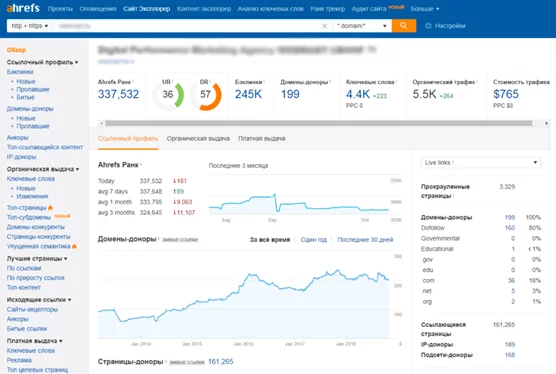Viewport: 556px width, 374px height.
Task: Click the Educational count 1
Action: click(x=513, y=249)
